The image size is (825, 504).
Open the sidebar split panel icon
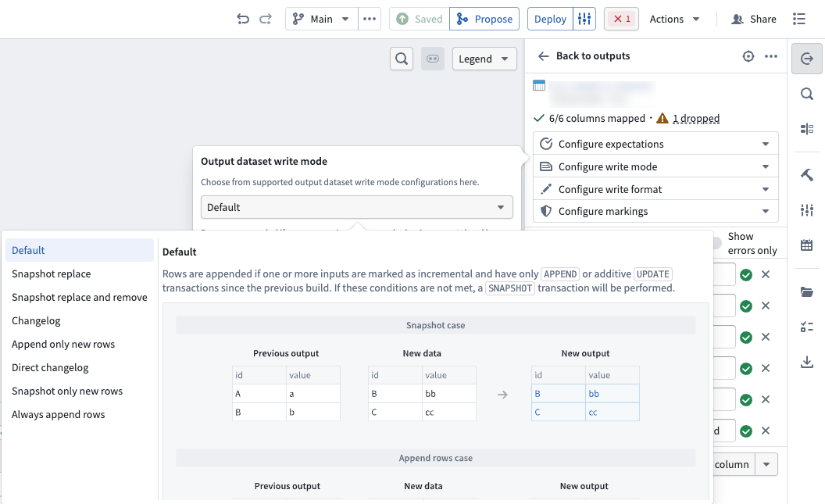806,129
